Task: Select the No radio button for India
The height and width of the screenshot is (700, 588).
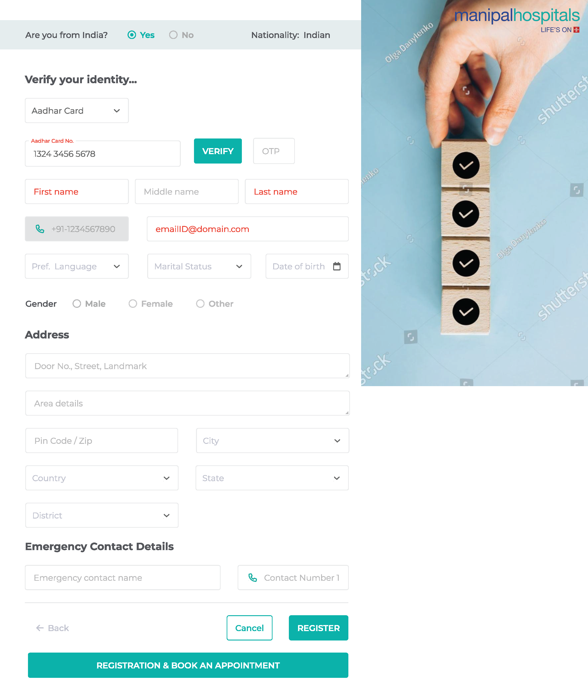Action: 173,35
